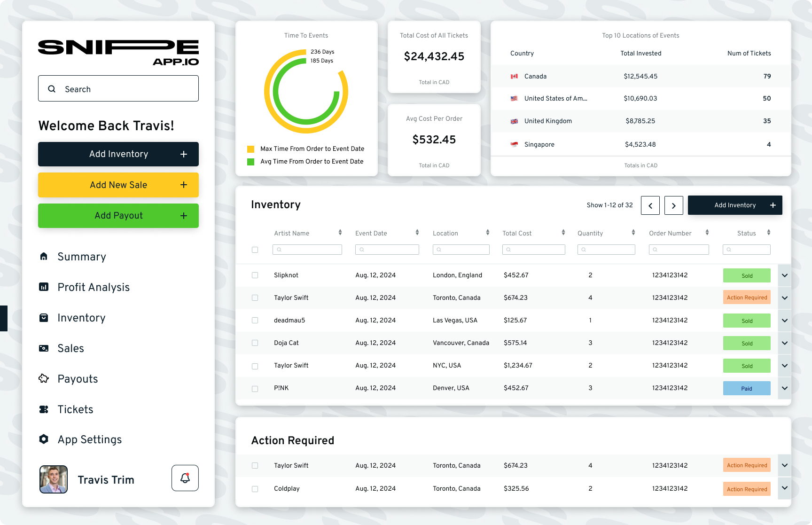Click the Time To Events donut chart
The image size is (812, 525).
[x=306, y=92]
